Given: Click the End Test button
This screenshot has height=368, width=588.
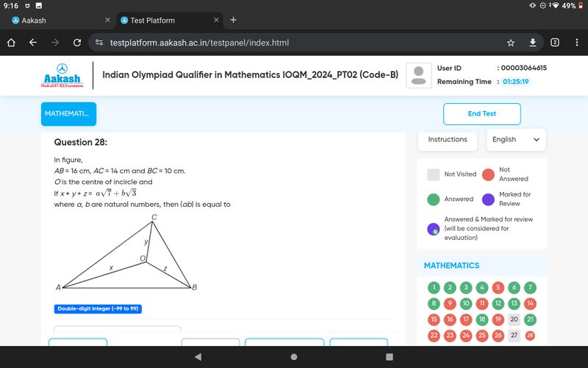Looking at the screenshot, I should pos(481,114).
